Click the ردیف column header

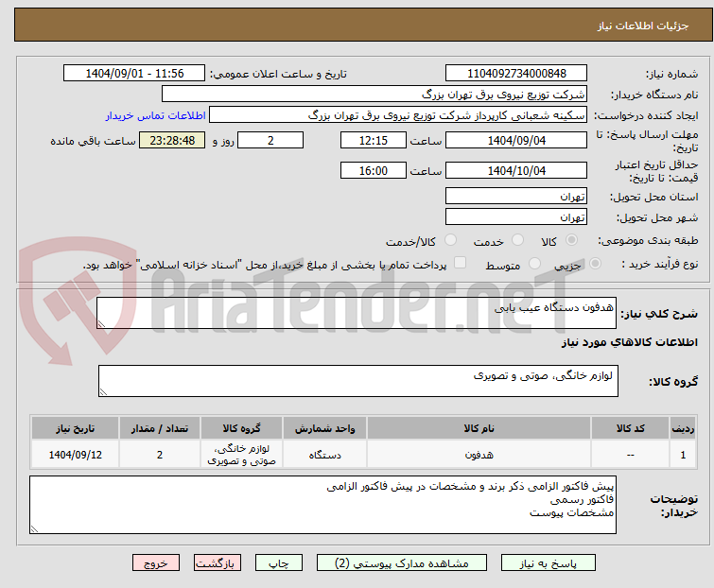point(683,428)
